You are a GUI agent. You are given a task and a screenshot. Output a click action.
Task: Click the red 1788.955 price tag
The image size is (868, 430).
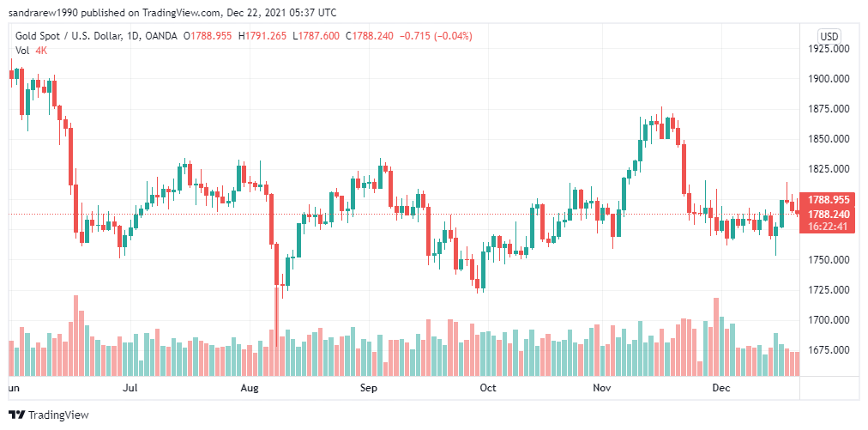(829, 199)
